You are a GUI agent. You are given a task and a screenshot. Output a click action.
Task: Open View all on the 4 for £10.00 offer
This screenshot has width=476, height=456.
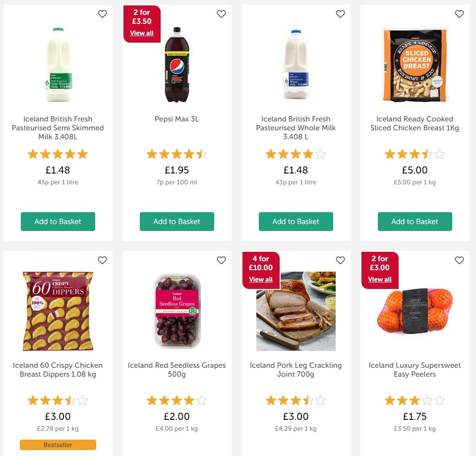[x=260, y=279]
